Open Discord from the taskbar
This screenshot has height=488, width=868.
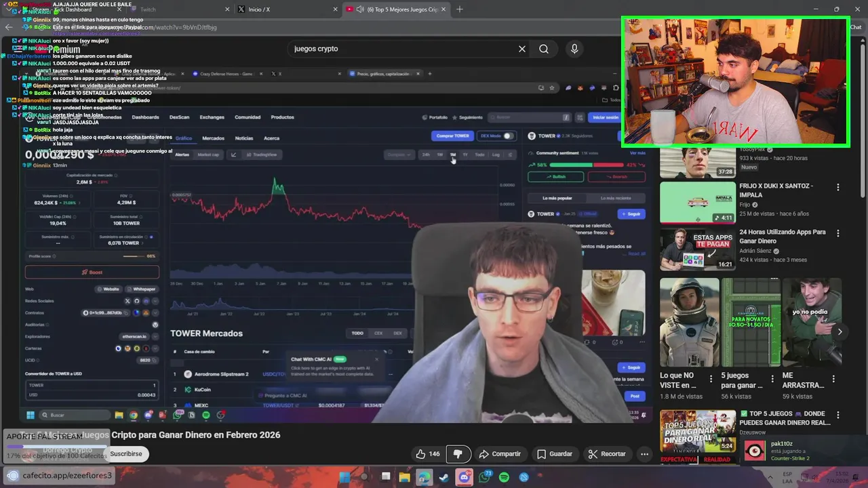(x=464, y=477)
